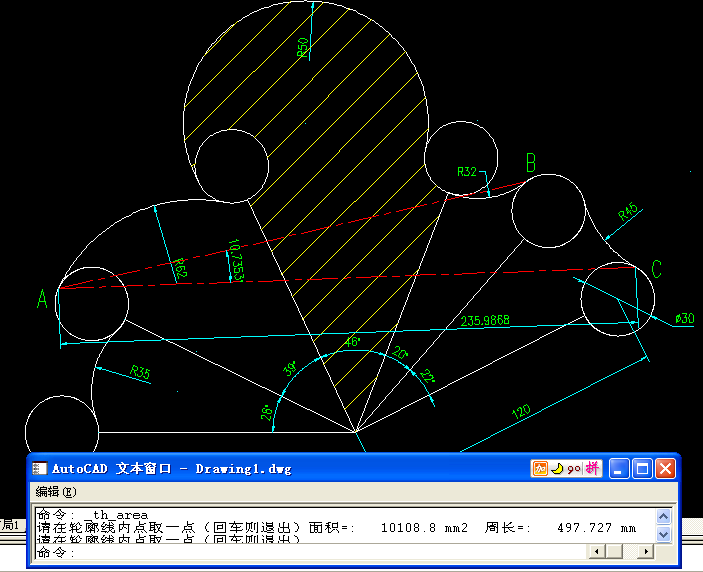
Task: Select the 28° angle dimension text
Action: [267, 412]
